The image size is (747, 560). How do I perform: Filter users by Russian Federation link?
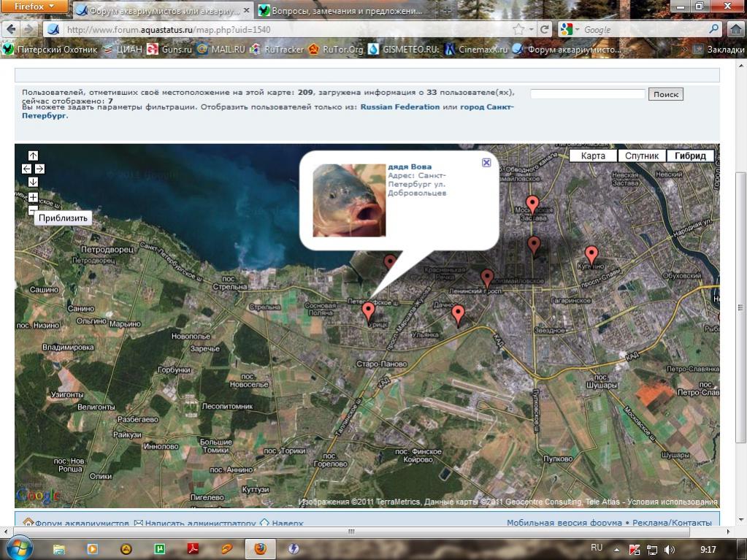(399, 107)
